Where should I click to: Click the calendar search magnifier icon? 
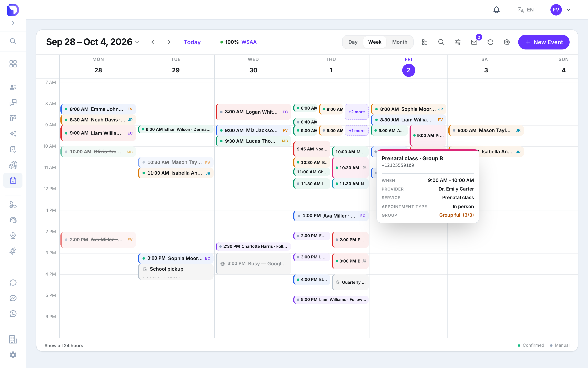click(441, 42)
